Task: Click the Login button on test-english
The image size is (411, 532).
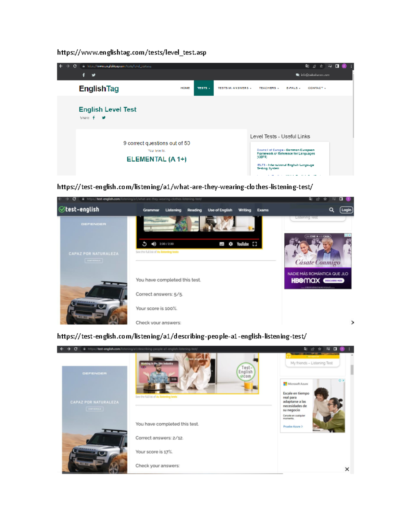Action: pyautogui.click(x=346, y=210)
